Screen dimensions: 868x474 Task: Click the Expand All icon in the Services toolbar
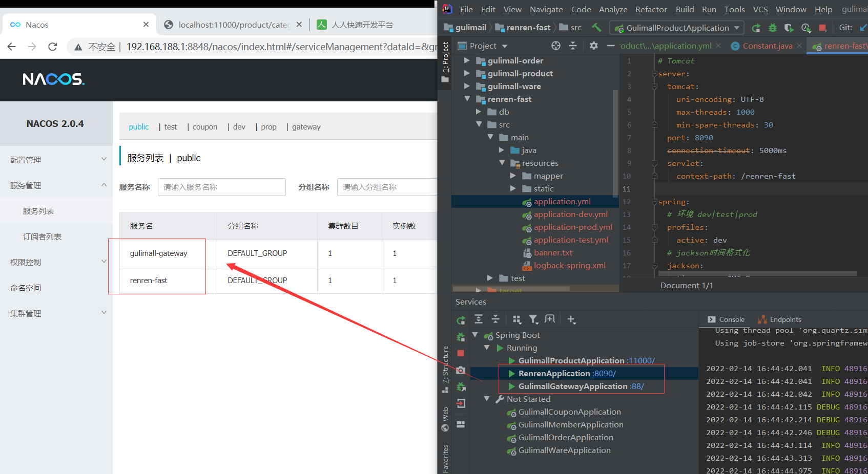point(479,319)
